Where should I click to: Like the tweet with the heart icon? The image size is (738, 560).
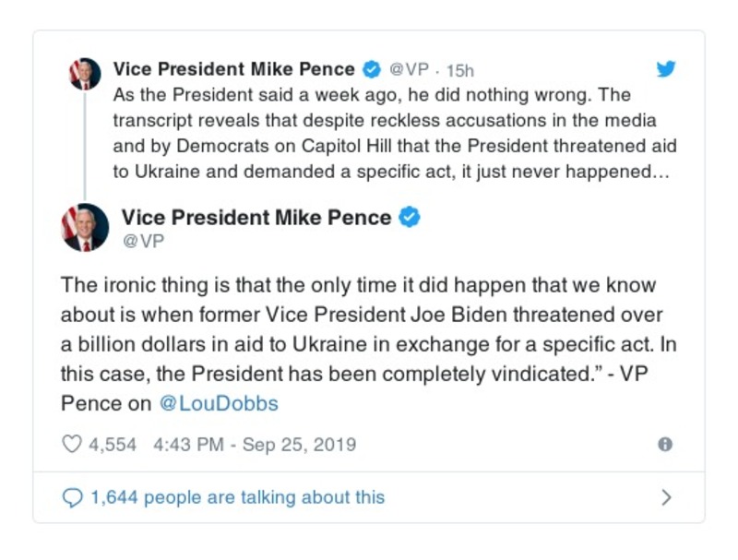tap(72, 445)
